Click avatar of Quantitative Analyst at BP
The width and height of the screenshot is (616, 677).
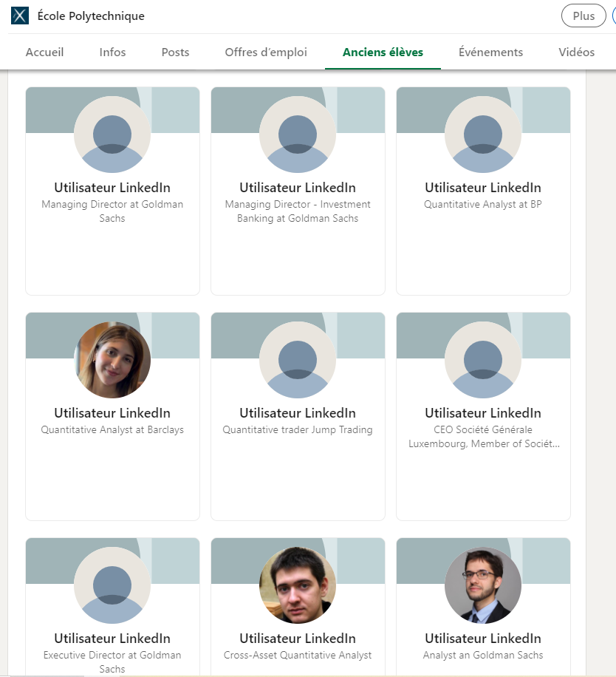pos(483,135)
